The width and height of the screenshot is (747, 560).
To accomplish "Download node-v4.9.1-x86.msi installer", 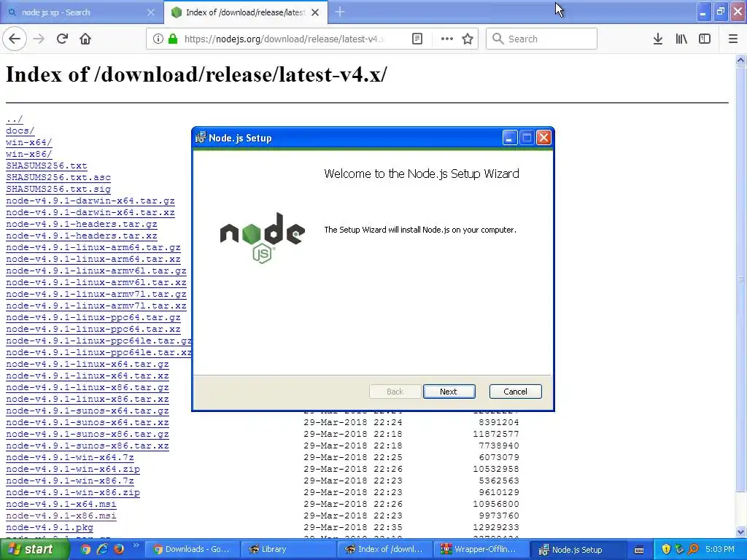I will 61,516.
